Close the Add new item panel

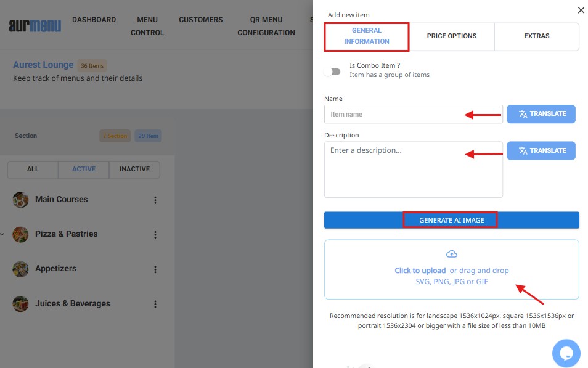[581, 10]
